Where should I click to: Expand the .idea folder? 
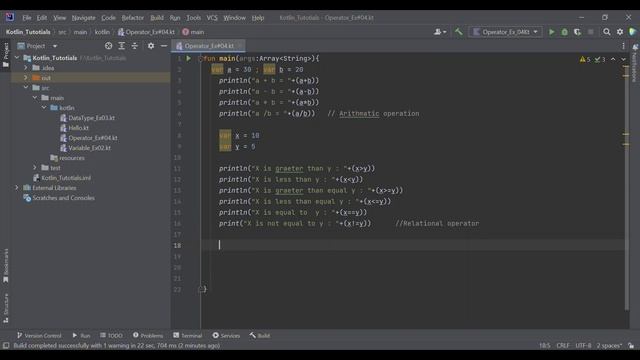[x=26, y=68]
